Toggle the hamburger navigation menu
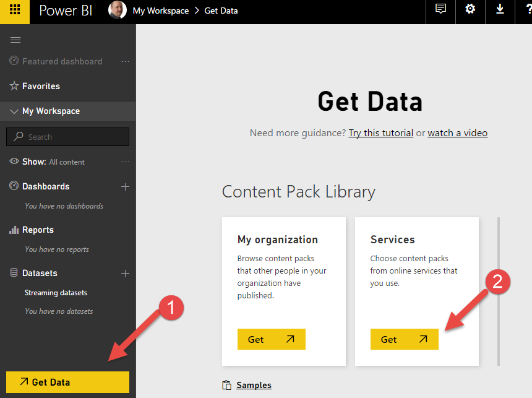The width and height of the screenshot is (532, 398). 15,40
